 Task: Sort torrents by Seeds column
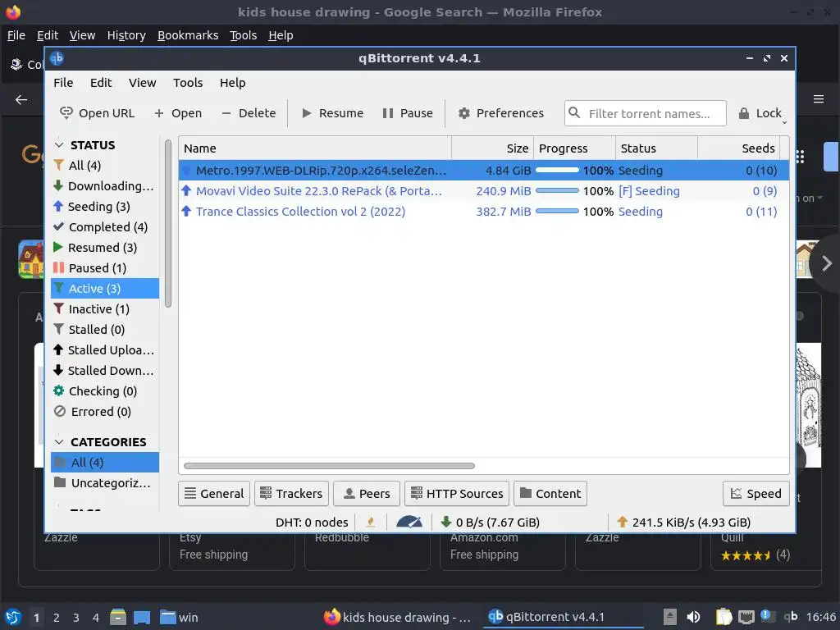point(739,148)
